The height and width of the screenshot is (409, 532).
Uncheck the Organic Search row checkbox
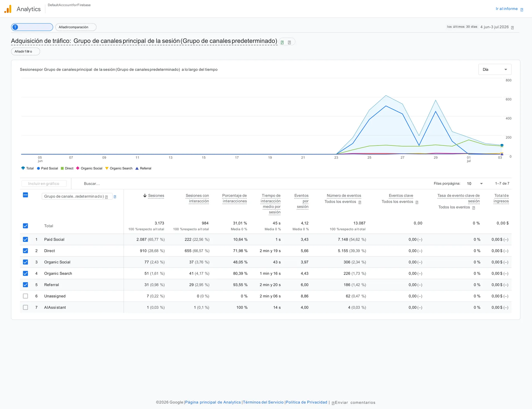[25, 274]
